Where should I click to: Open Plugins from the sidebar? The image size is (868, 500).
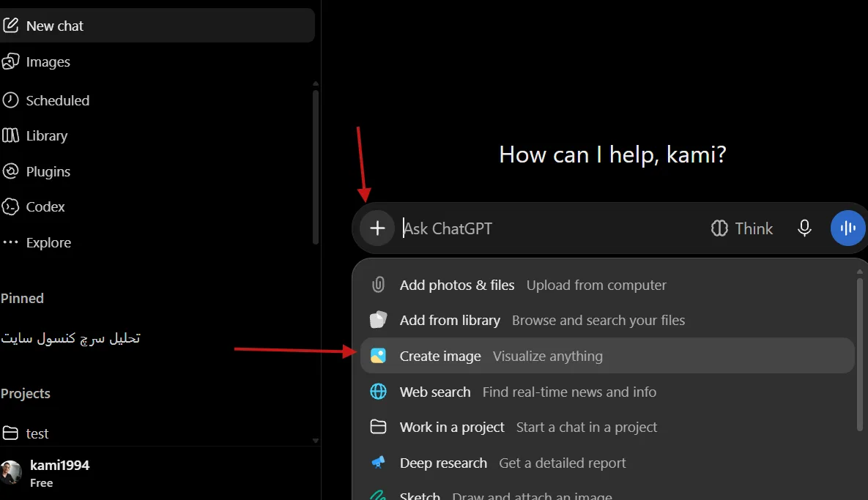(x=48, y=172)
